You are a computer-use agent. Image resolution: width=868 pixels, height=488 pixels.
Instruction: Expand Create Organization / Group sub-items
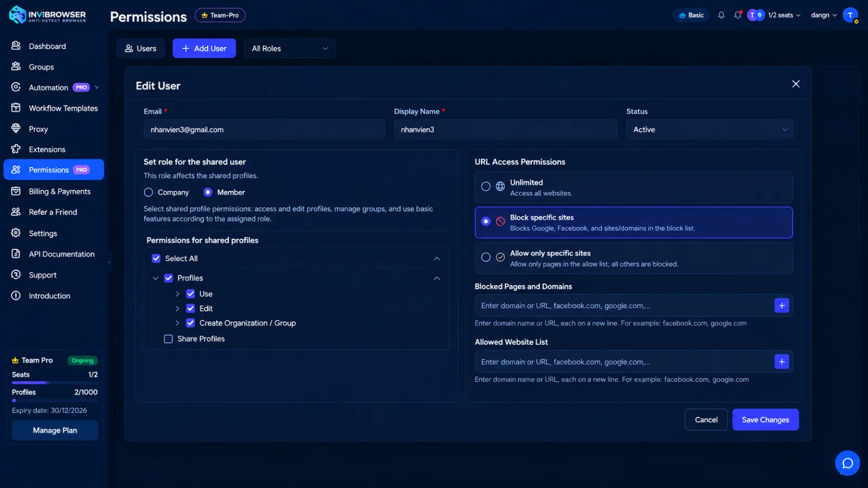(x=177, y=323)
